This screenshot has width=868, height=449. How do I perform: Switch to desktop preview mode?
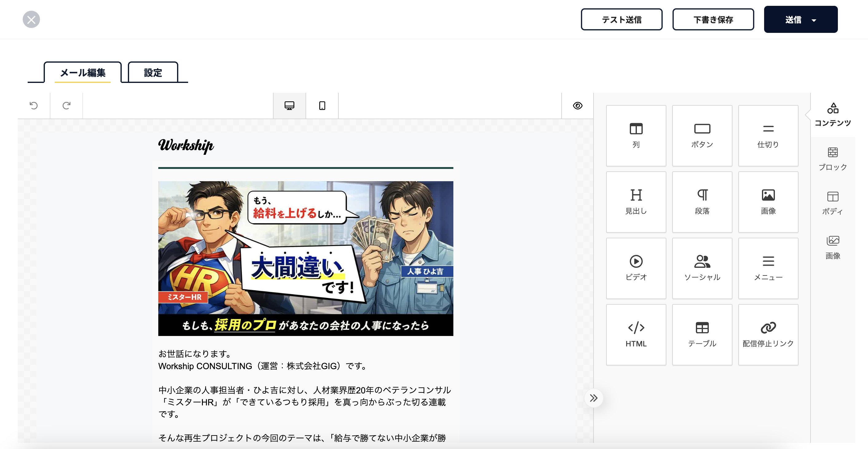(x=290, y=106)
